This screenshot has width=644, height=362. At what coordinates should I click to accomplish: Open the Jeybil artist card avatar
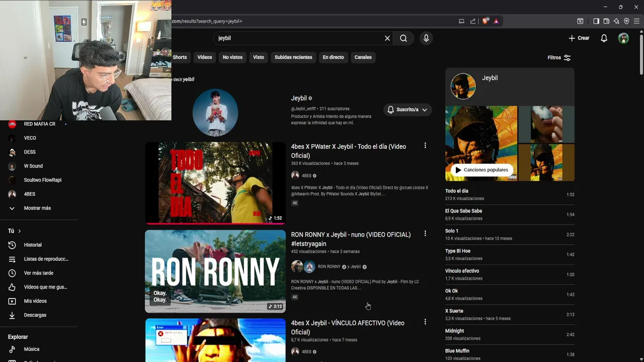point(463,86)
